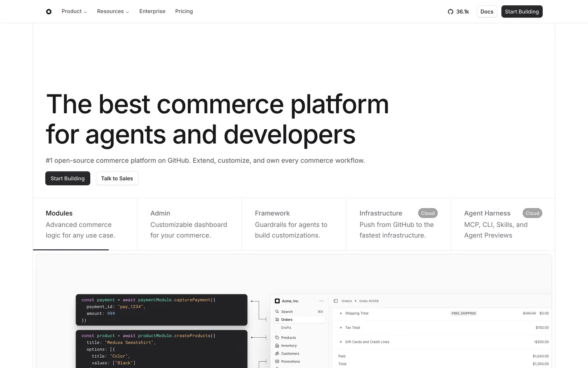588x368 pixels.
Task: Go to the Pricing page
Action: (184, 11)
